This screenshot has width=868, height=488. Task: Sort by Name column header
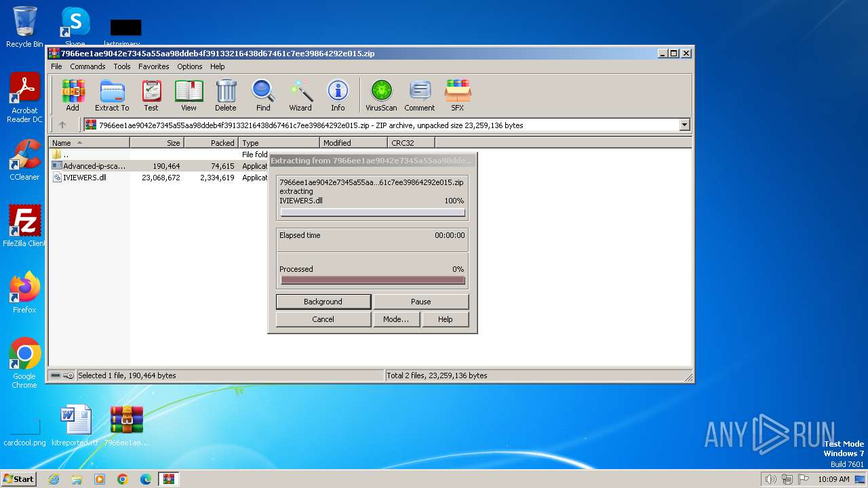click(89, 143)
